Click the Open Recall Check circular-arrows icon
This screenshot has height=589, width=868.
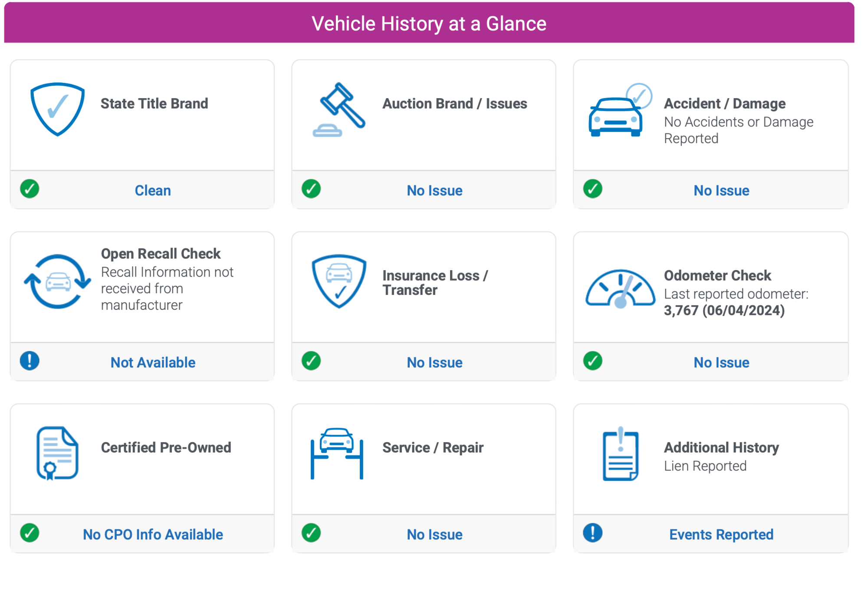57,281
